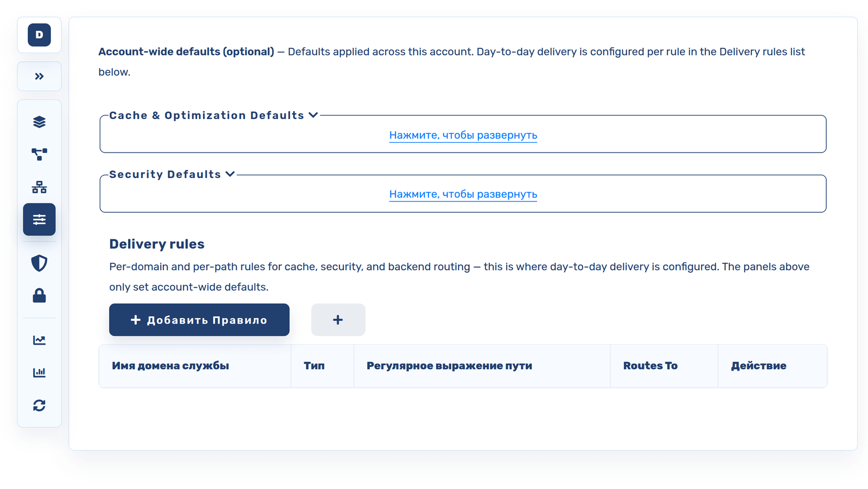Open the bar chart reports icon
Screen dimensions: 868x489
(39, 373)
